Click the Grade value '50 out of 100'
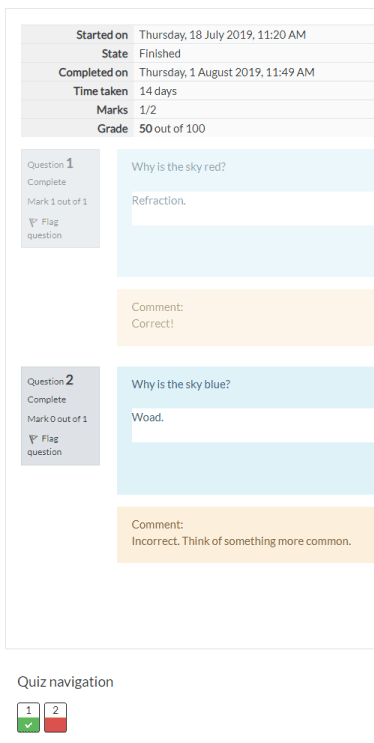This screenshot has width=374, height=743. [172, 129]
